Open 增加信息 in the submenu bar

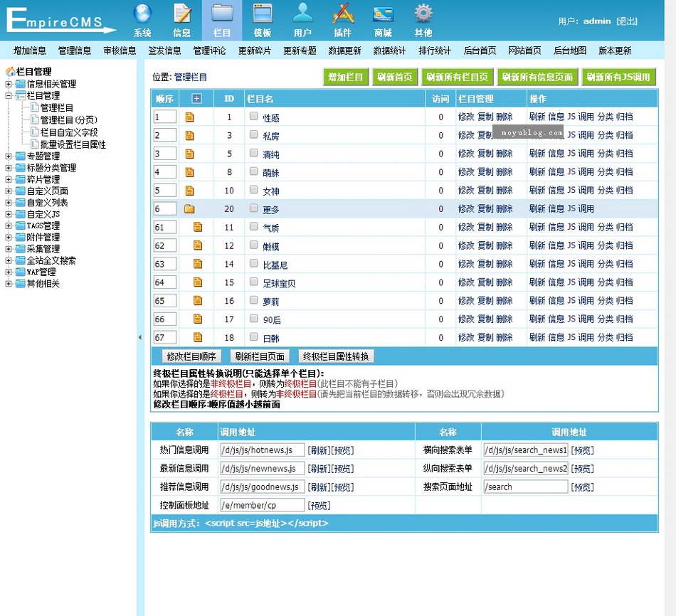[x=30, y=51]
